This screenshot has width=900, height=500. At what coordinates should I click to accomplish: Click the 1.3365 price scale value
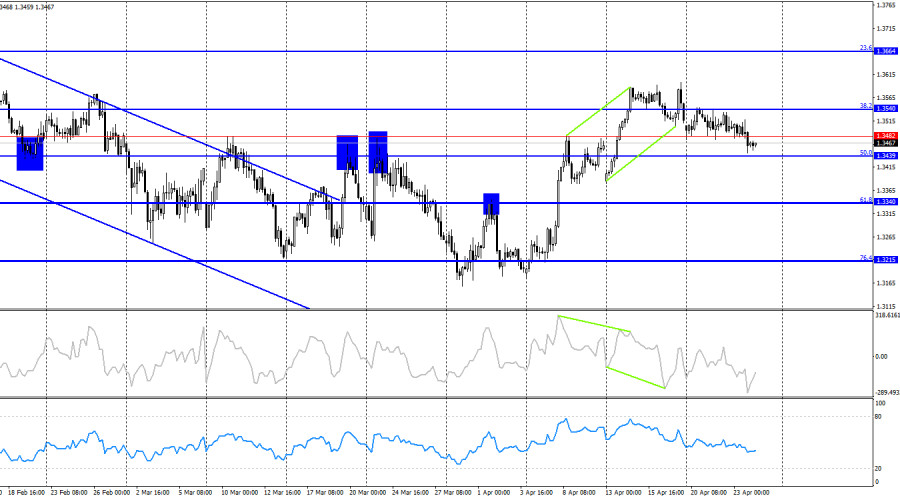(x=886, y=191)
